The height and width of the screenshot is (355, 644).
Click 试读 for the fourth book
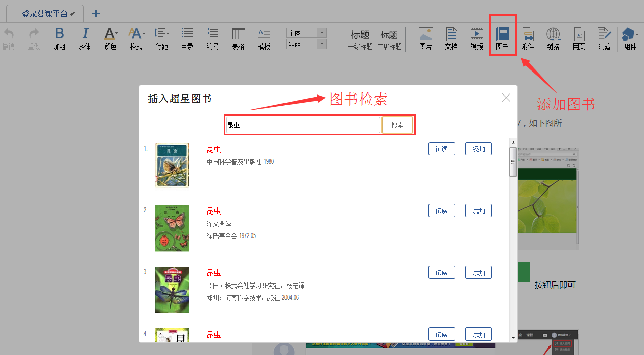coord(441,334)
